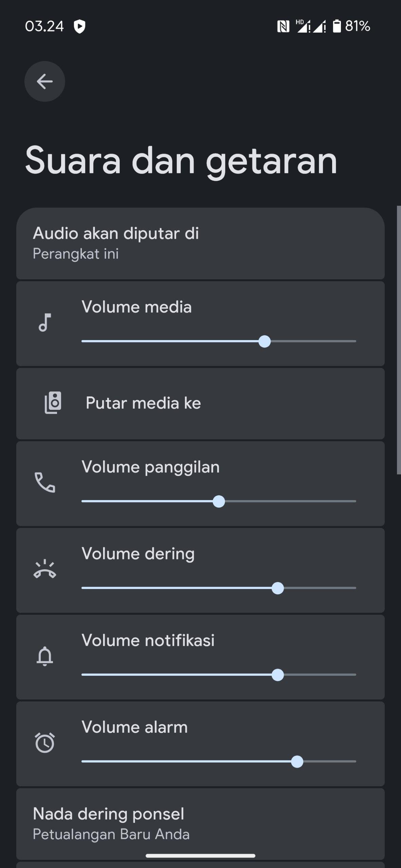This screenshot has height=868, width=401.
Task: Tap the media volume music note icon
Action: point(45,322)
